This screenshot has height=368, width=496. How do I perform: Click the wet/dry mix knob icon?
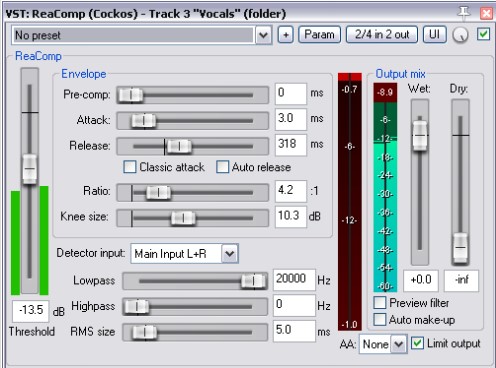pos(460,35)
